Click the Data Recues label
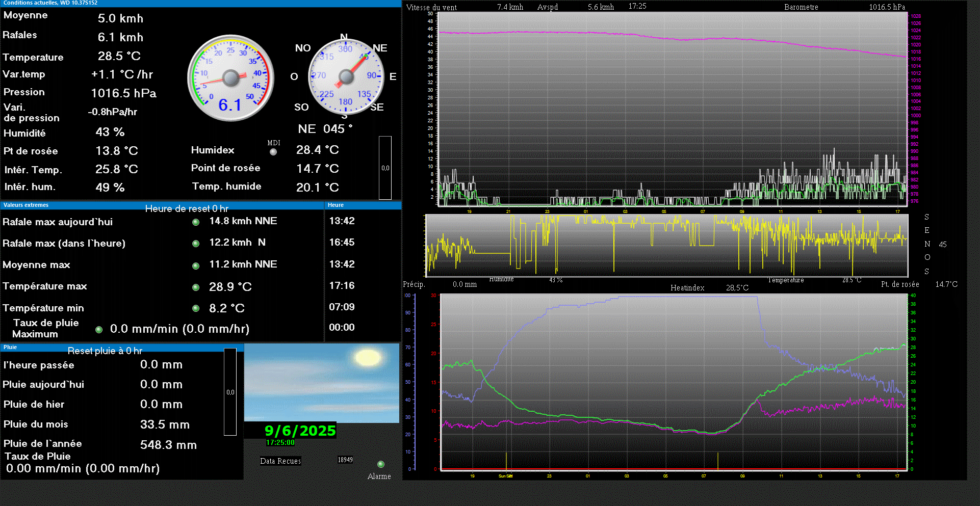Viewport: 980px width, 506px height. (x=280, y=461)
